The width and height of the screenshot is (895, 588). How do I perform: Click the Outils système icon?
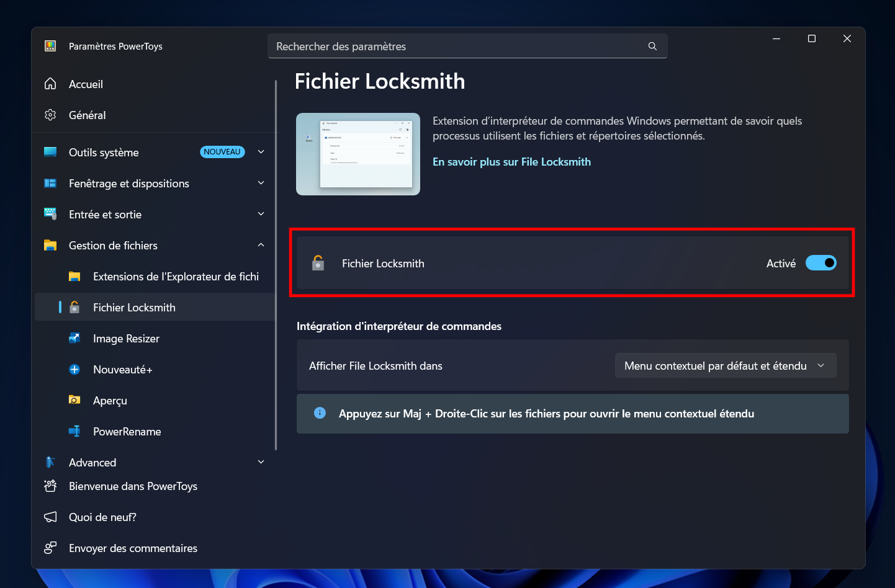coord(50,152)
